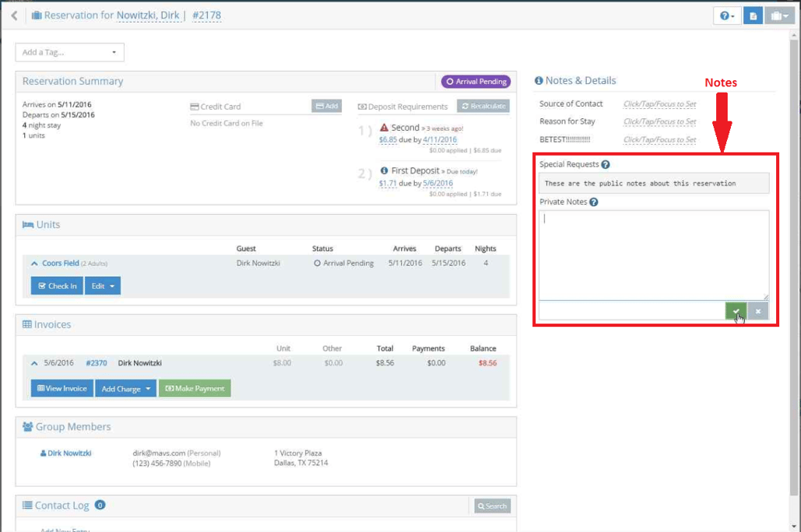Collapse the 5/6/2016 invoice row

(x=34, y=363)
